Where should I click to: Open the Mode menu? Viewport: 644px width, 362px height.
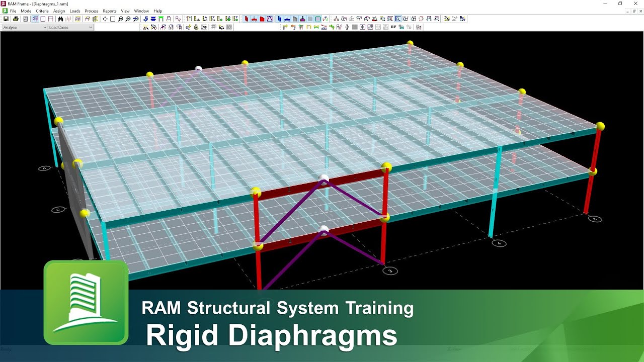tap(26, 11)
